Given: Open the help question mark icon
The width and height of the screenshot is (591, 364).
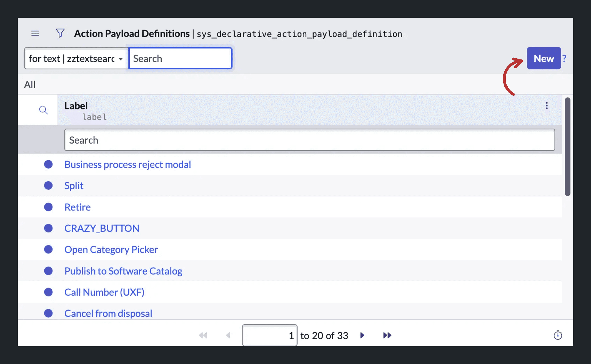Looking at the screenshot, I should click(x=564, y=58).
